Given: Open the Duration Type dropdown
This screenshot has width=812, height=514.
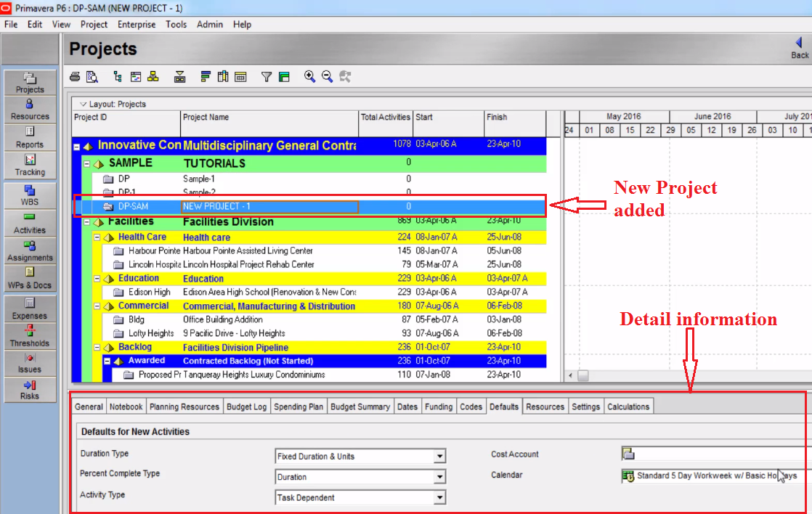Looking at the screenshot, I should click(x=440, y=456).
